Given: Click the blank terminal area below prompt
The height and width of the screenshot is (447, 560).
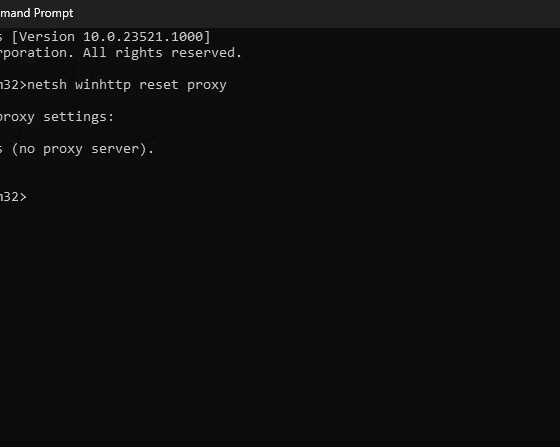Looking at the screenshot, I should (280, 321).
